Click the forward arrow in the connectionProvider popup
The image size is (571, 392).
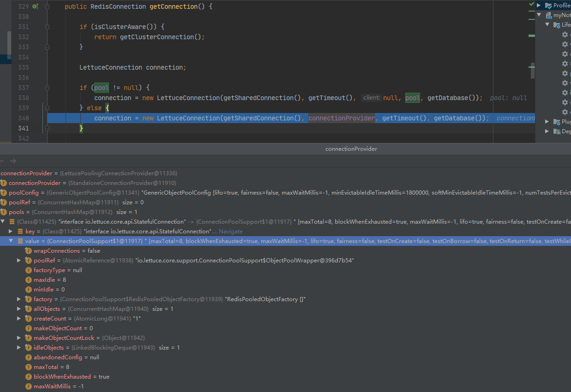tap(13, 161)
